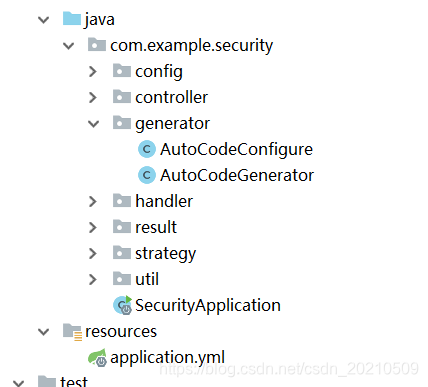Click the Spring Boot run icon of SecurityApplication
The image size is (428, 387).
tap(123, 305)
